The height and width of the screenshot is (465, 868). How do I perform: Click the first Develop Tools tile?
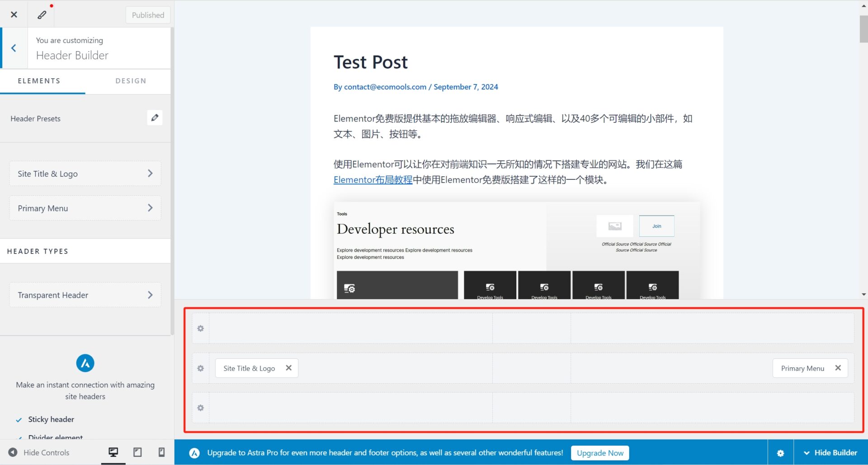(x=490, y=285)
